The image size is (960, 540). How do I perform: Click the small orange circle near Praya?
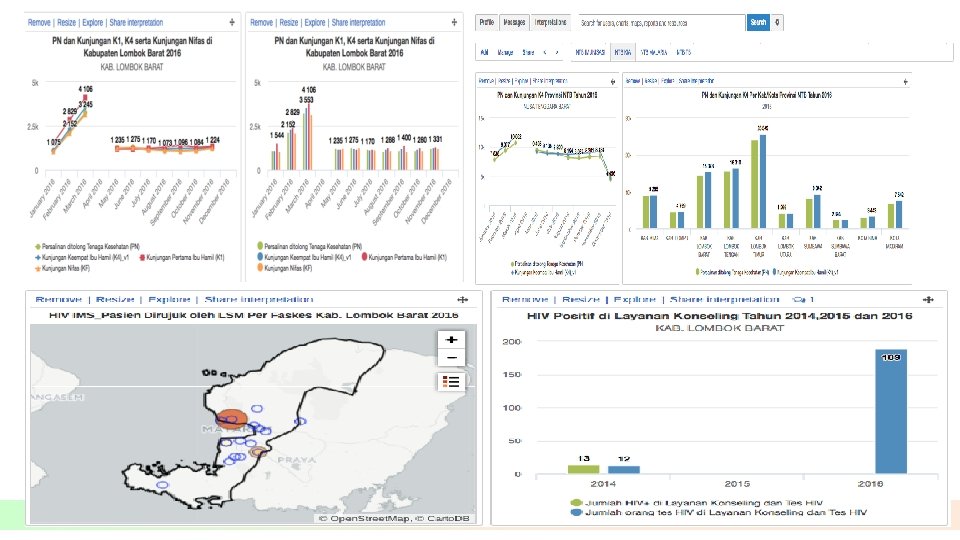pyautogui.click(x=259, y=452)
